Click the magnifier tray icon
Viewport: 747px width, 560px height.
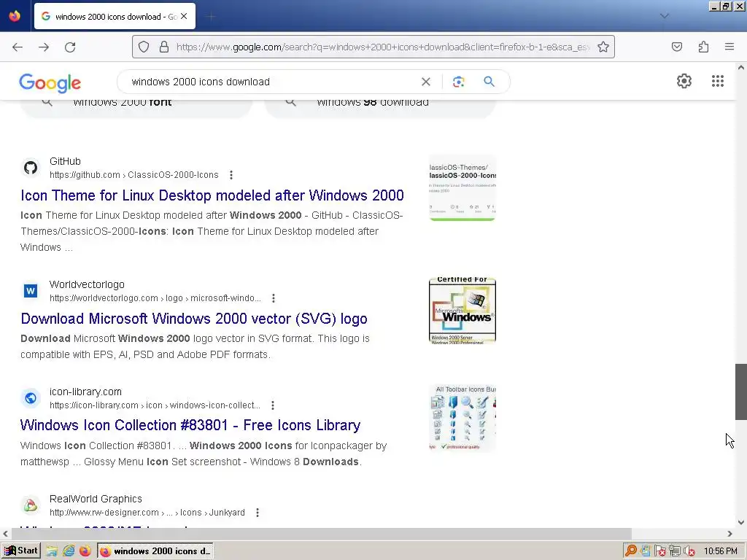click(631, 551)
